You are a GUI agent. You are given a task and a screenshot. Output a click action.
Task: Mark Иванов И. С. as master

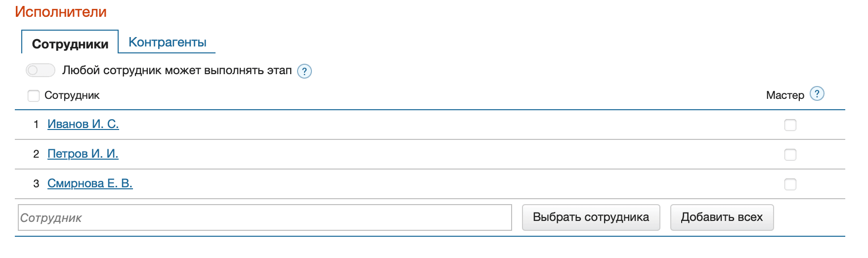[790, 125]
